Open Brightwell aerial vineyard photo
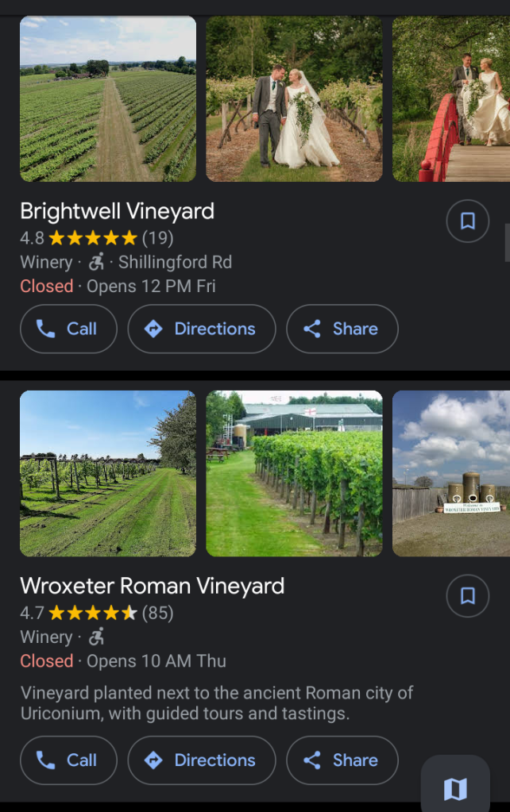 108,98
